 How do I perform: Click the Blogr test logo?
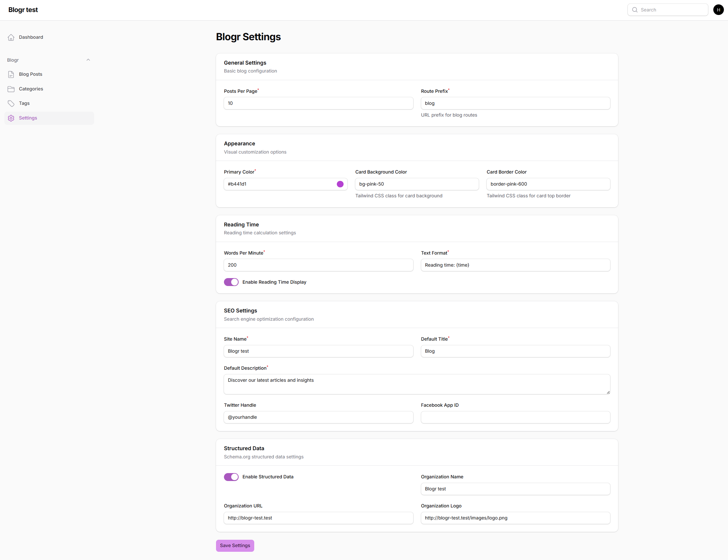[23, 10]
